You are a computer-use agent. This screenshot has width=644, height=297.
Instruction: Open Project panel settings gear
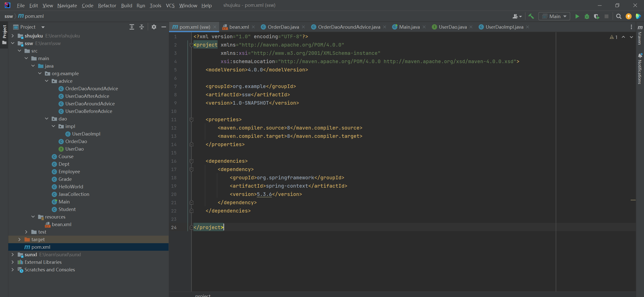point(154,27)
